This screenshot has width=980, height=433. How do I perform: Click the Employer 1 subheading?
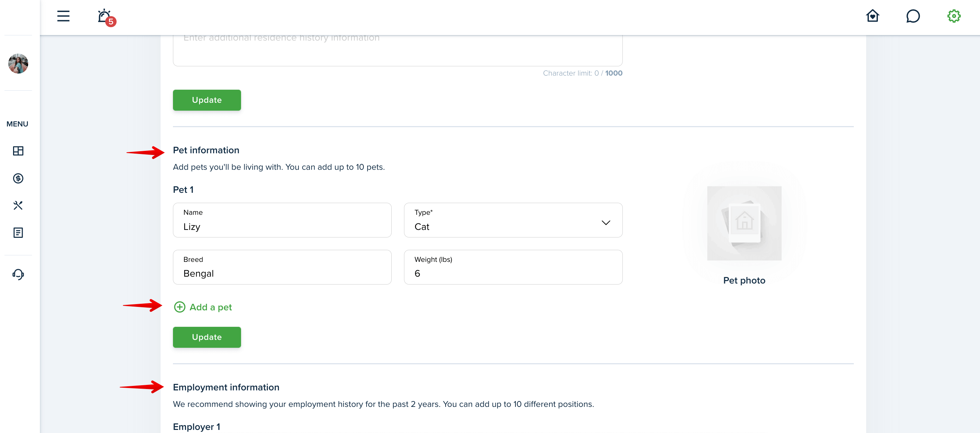coord(196,427)
